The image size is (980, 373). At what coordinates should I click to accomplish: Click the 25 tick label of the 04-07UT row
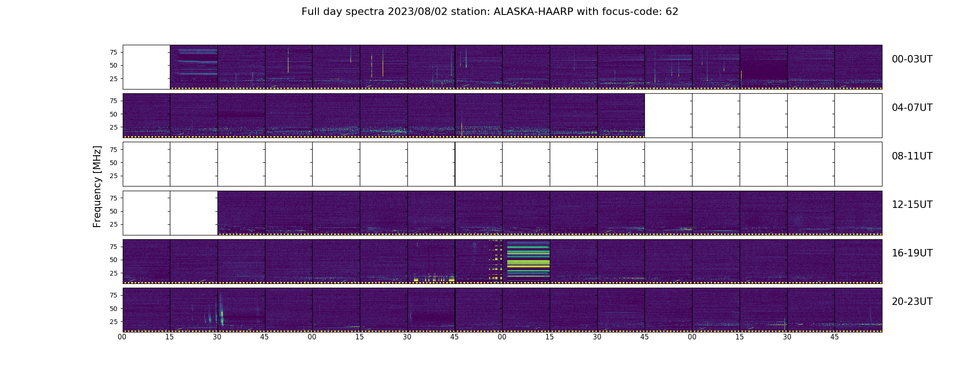click(113, 127)
